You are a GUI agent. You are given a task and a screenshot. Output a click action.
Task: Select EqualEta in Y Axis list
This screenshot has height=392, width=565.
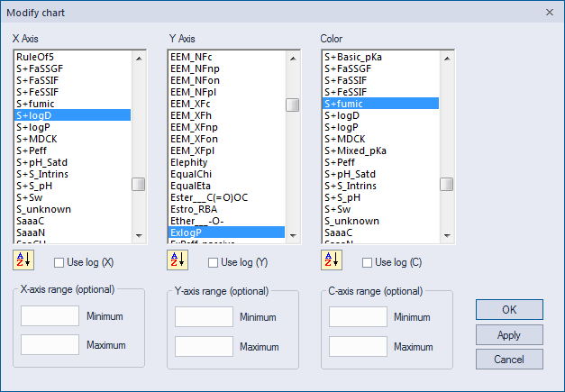[x=227, y=186]
